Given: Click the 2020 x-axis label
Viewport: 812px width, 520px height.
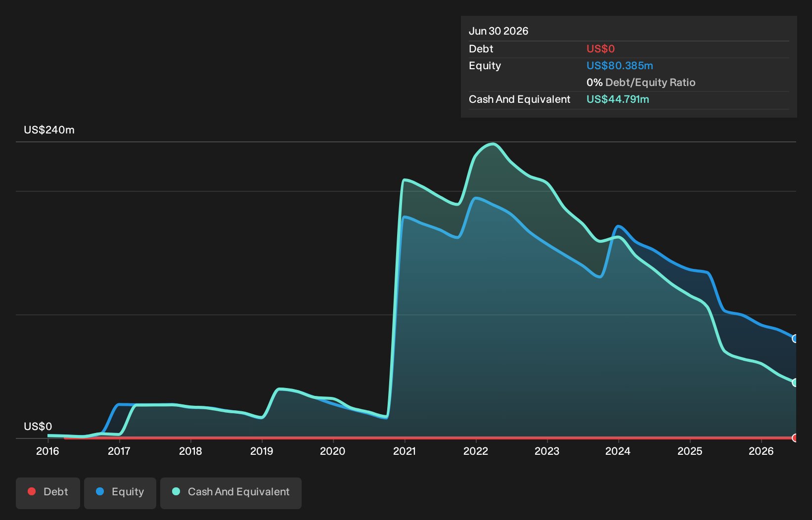Looking at the screenshot, I should pos(333,451).
